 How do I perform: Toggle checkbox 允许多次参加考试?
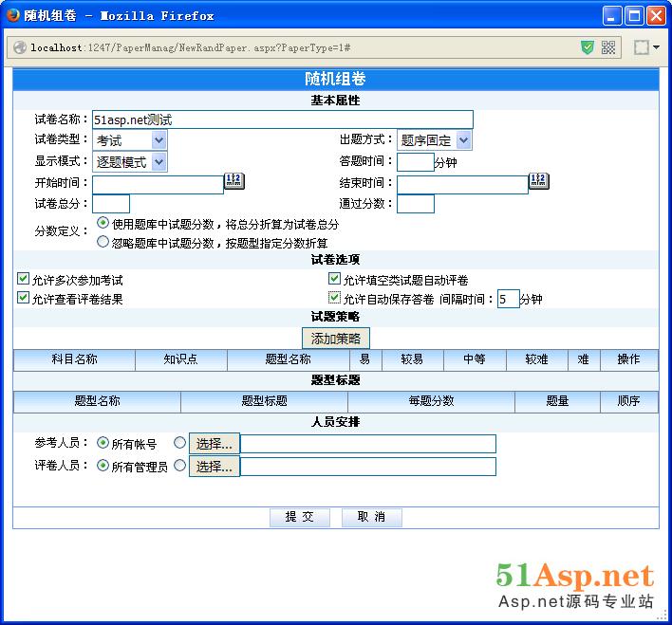[x=23, y=279]
